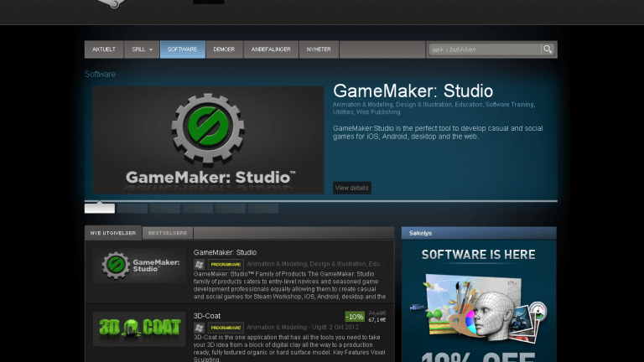Click the -10% discount badge
Viewport: 644px width, 362px height.
355,317
